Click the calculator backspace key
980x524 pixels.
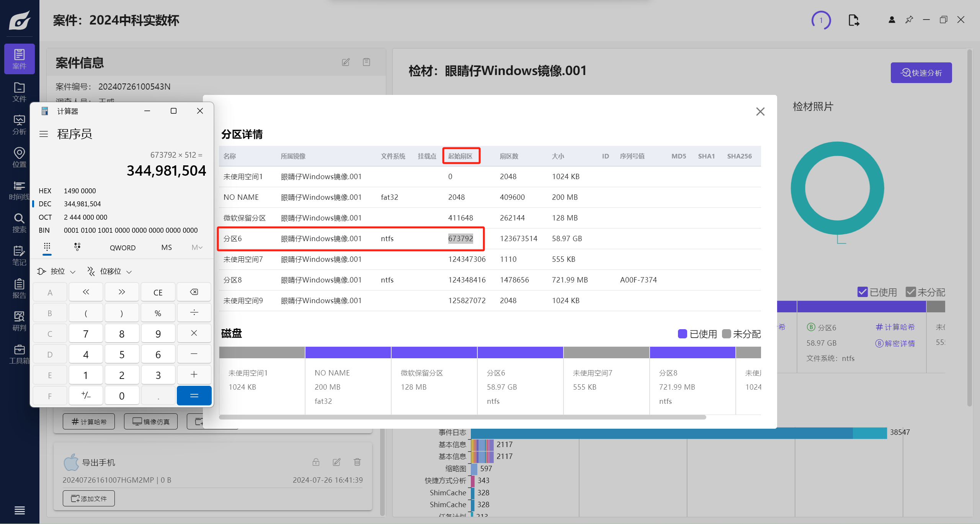(x=194, y=292)
